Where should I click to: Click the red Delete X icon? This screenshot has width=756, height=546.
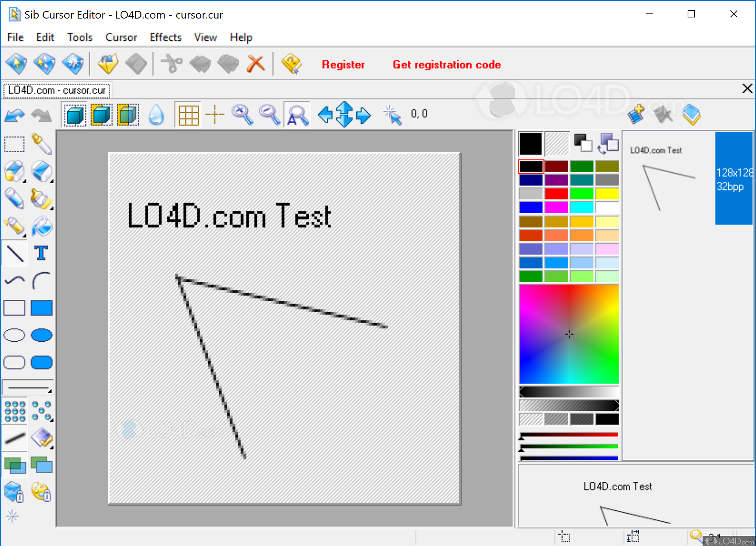256,64
